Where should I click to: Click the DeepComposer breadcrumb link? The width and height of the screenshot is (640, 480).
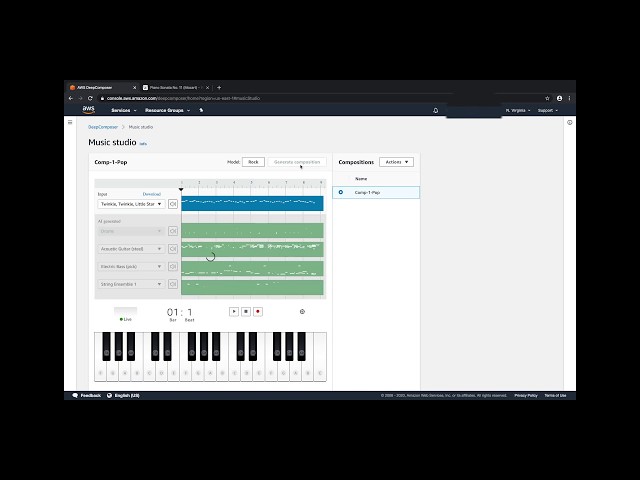[103, 127]
